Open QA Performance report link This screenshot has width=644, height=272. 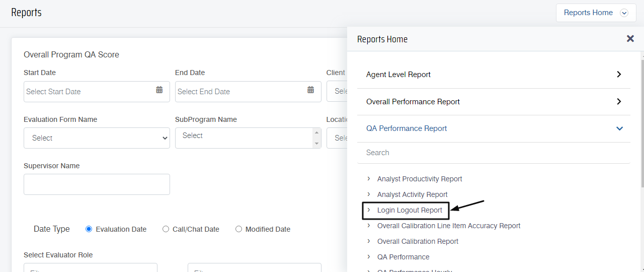(403, 257)
